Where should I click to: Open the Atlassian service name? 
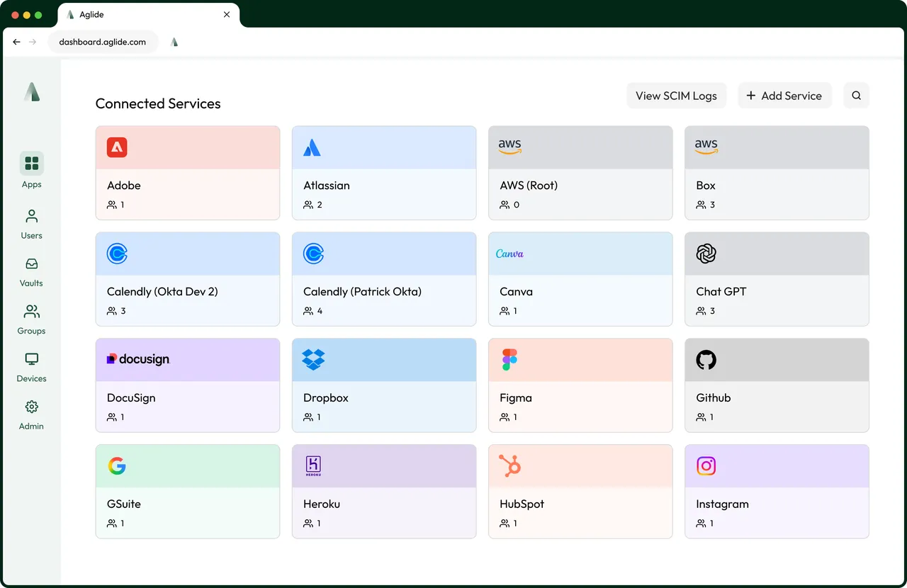(x=327, y=186)
